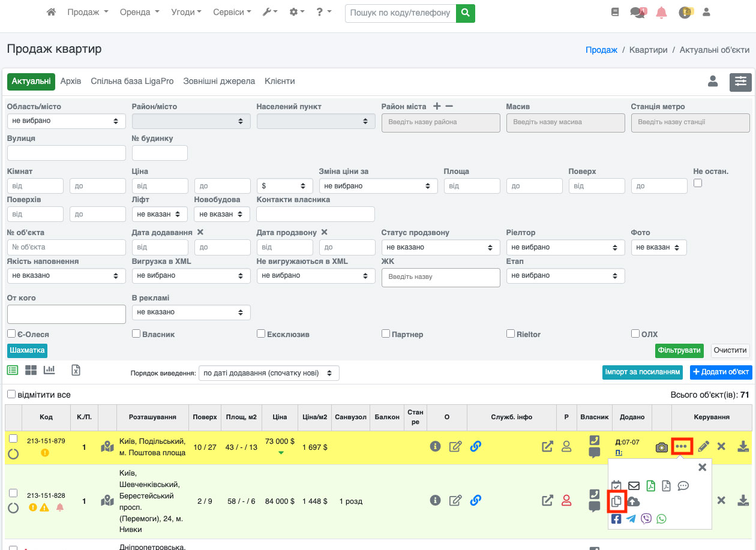Share listing via Telegram icon

click(631, 519)
